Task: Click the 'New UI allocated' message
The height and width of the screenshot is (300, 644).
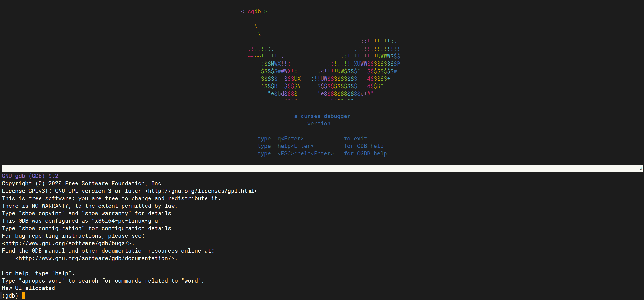Action: (28, 288)
